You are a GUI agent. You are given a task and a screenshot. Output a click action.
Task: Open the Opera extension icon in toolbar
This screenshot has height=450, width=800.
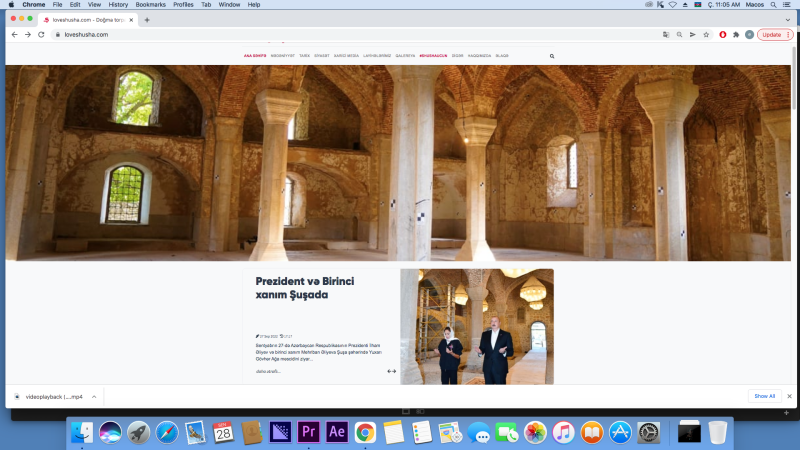click(x=723, y=34)
